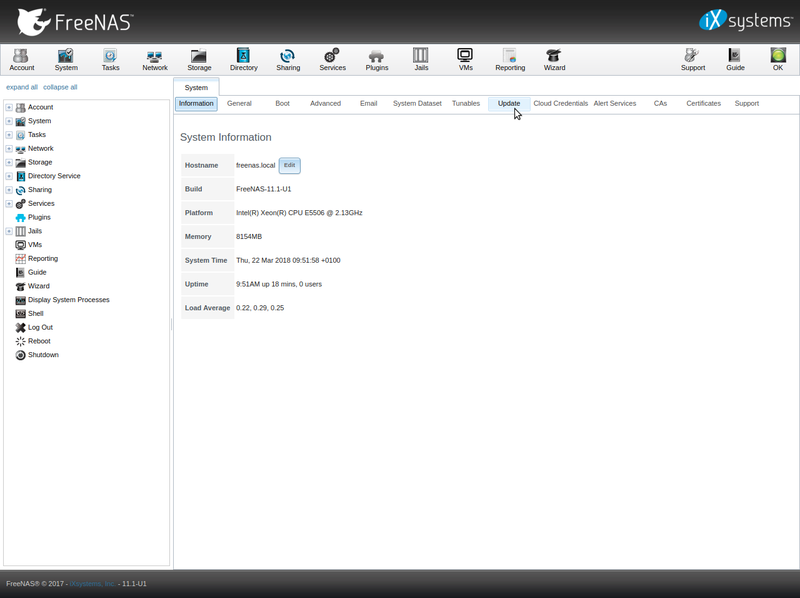The image size is (800, 598).
Task: Open System in the top toolbar
Action: tap(66, 60)
